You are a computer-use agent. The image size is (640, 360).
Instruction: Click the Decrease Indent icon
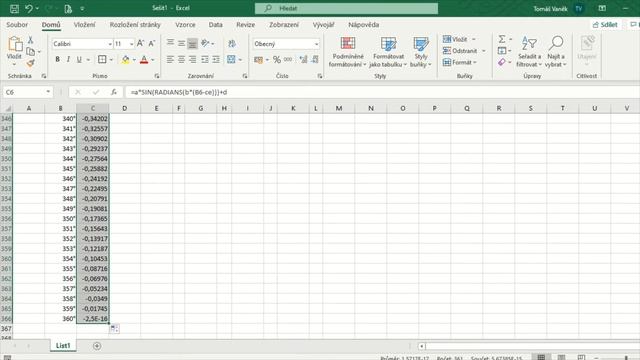click(205, 60)
